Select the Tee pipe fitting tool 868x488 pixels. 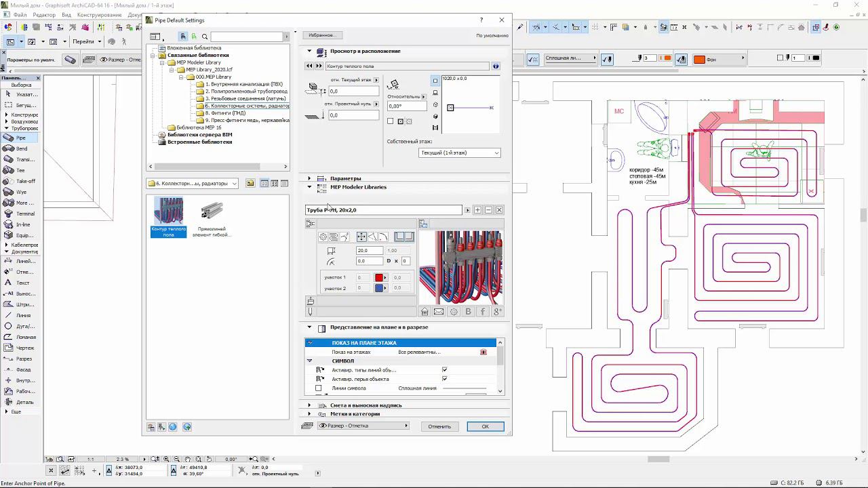(x=20, y=170)
